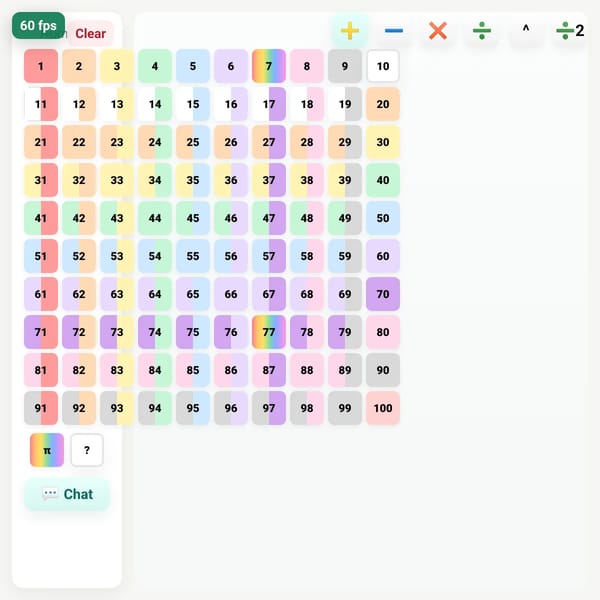Select number tile 88
The image size is (600, 600).
[x=307, y=370]
